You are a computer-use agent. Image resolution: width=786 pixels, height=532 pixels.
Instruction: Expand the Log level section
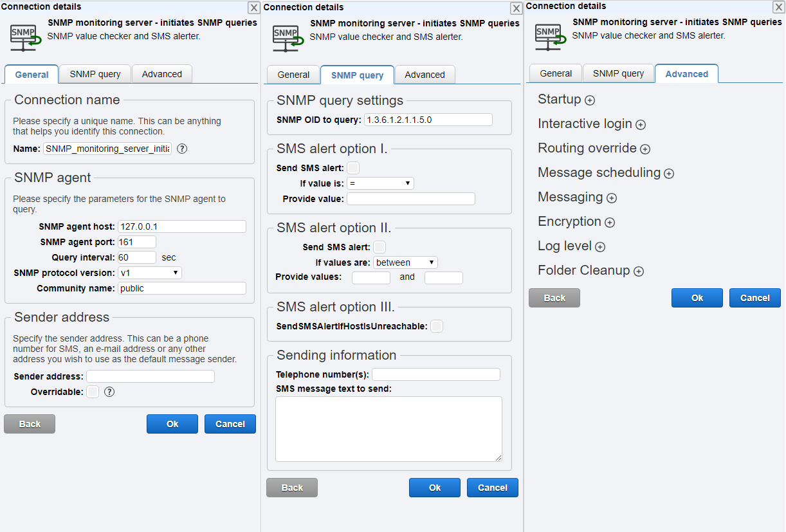pyautogui.click(x=600, y=246)
